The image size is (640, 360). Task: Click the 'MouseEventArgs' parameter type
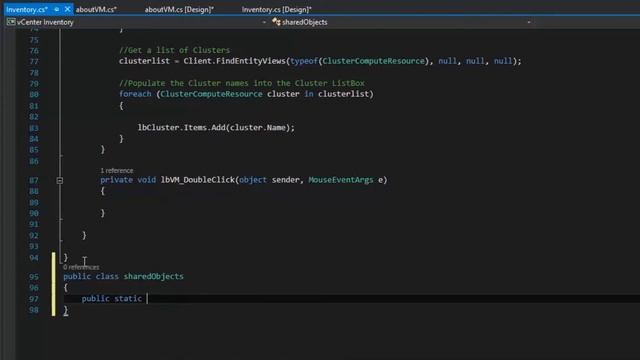(341, 180)
